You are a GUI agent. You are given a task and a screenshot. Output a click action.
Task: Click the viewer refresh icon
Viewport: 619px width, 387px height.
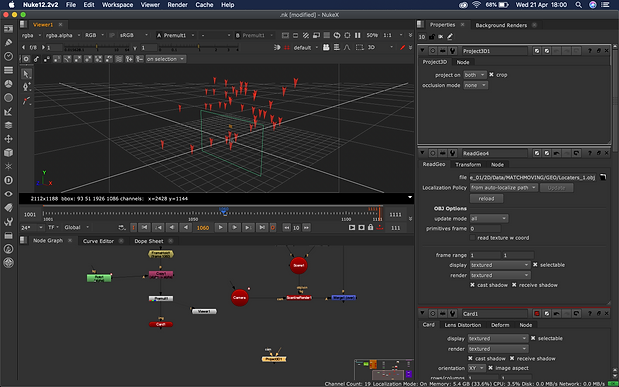pos(337,35)
